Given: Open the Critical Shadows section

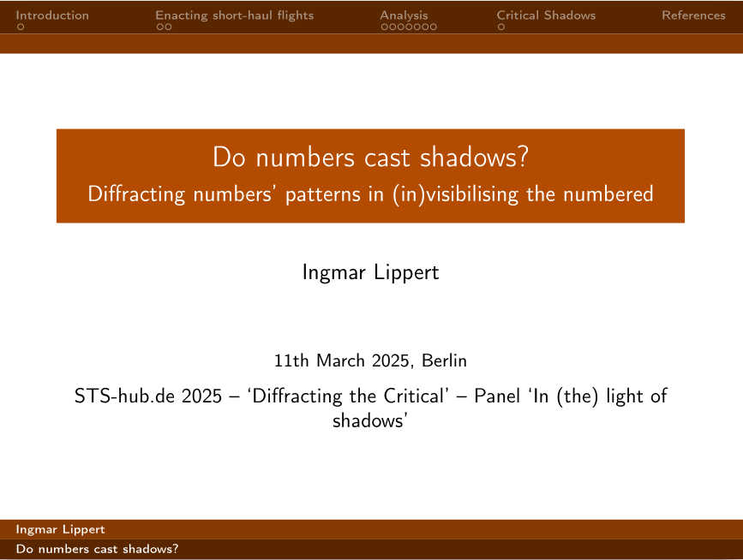Looking at the screenshot, I should pos(546,15).
